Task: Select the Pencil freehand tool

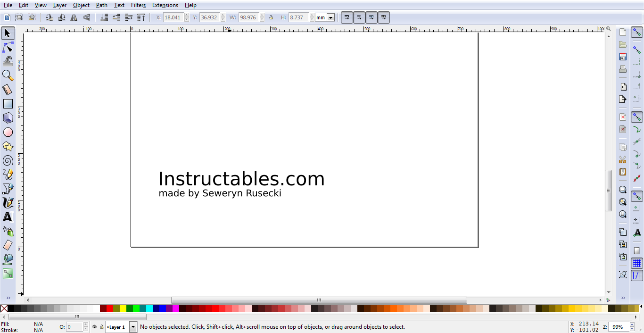Action: pyautogui.click(x=8, y=175)
